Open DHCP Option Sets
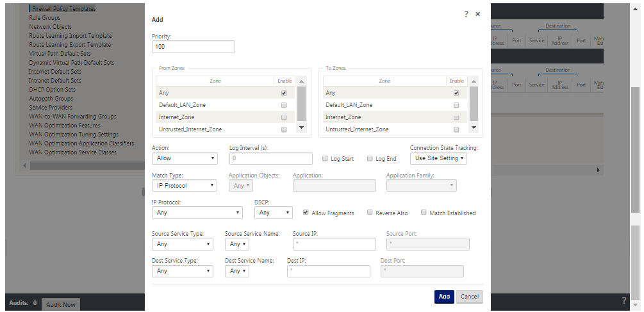The height and width of the screenshot is (312, 644). (x=52, y=90)
